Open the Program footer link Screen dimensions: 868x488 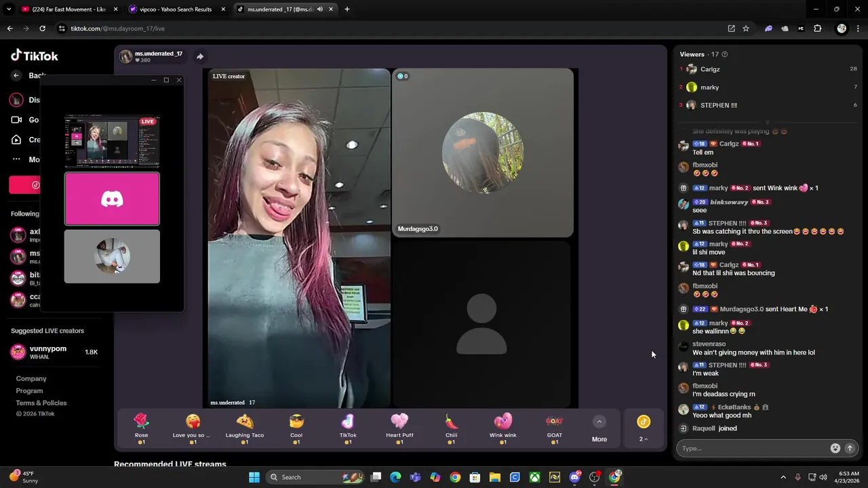point(29,391)
